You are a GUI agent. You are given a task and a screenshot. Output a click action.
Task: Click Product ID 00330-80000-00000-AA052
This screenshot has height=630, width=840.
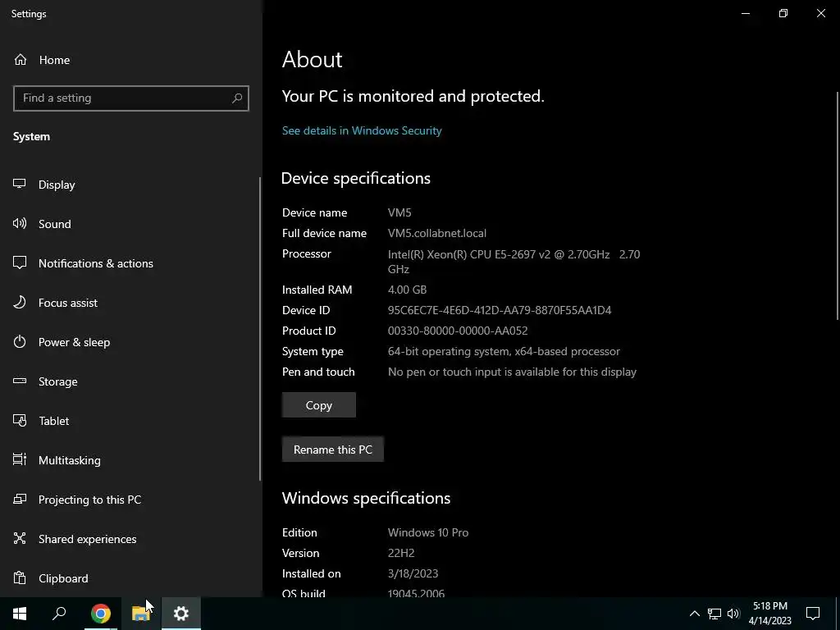[458, 331]
